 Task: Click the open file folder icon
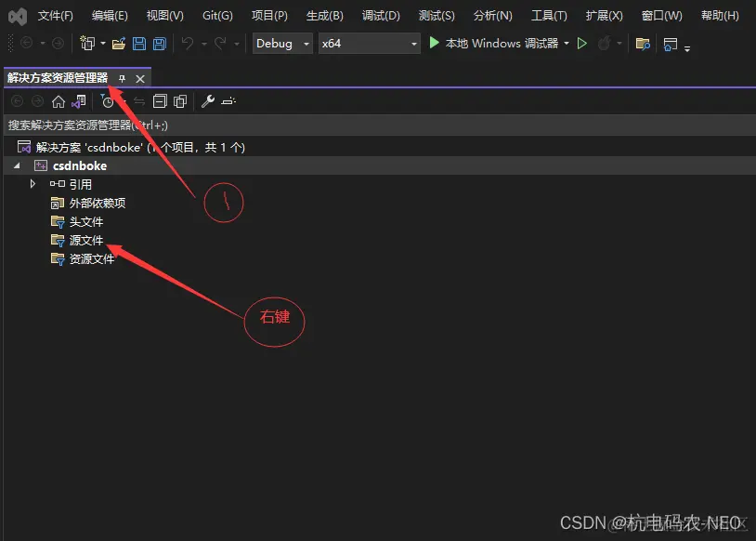click(x=119, y=44)
